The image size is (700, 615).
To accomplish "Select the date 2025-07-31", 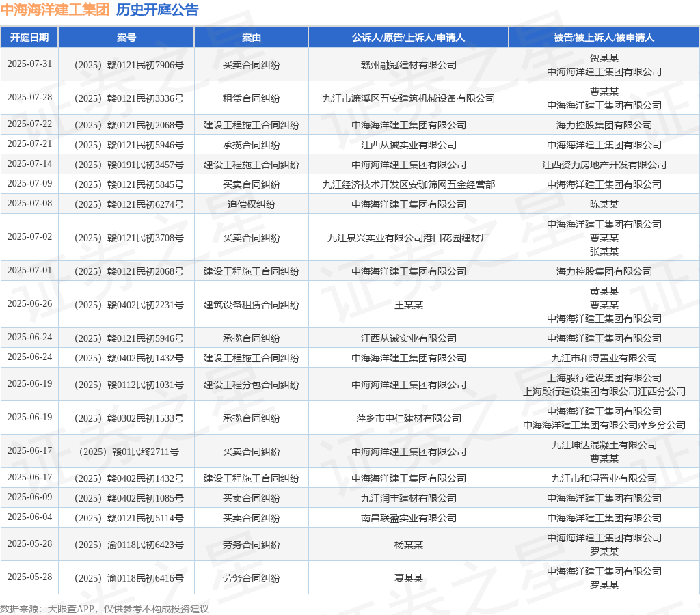I will click(x=29, y=64).
